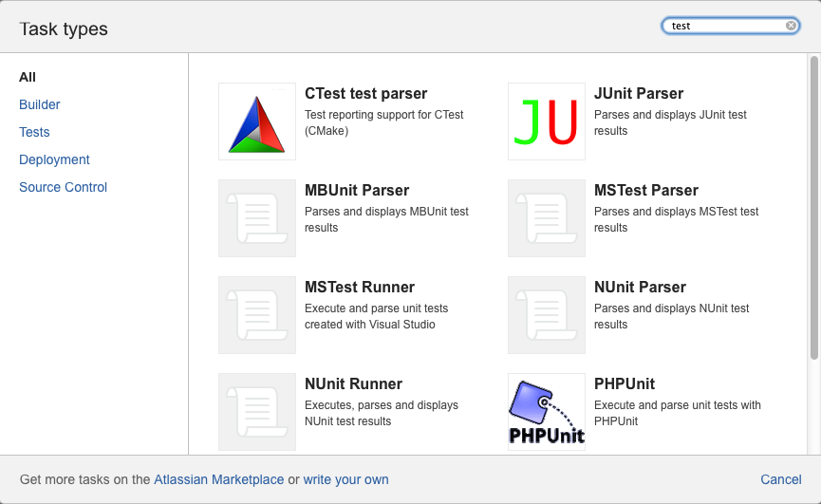Click description Parses and displays MBUnit test results
Image resolution: width=821 pixels, height=504 pixels.
tap(386, 219)
